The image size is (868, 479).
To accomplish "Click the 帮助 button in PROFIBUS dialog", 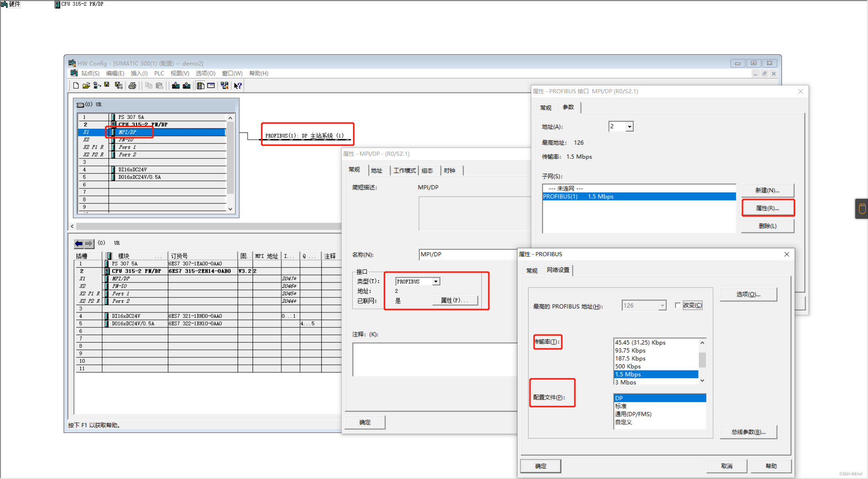I will [x=771, y=466].
